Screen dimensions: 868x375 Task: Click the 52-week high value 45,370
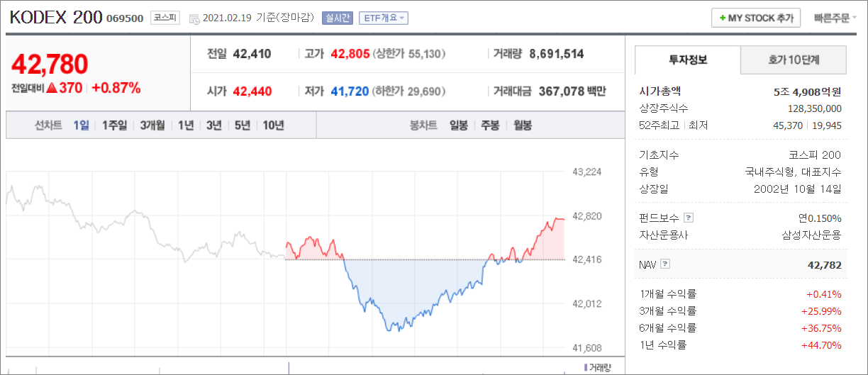coord(788,125)
